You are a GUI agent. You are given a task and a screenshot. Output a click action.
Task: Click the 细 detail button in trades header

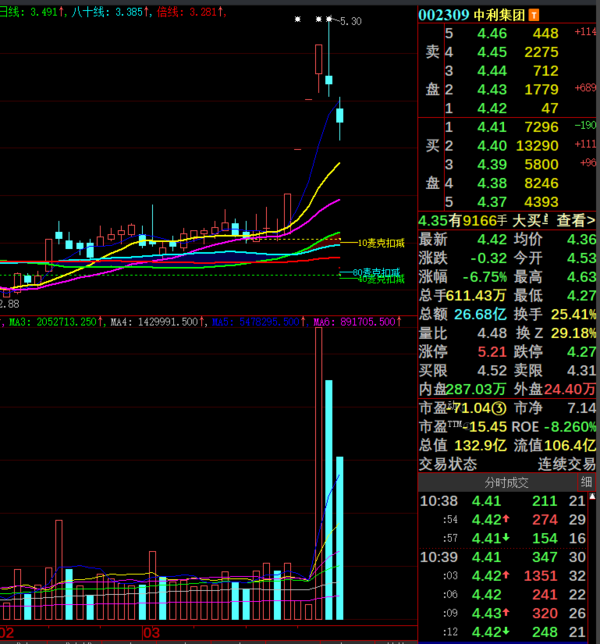pos(588,482)
